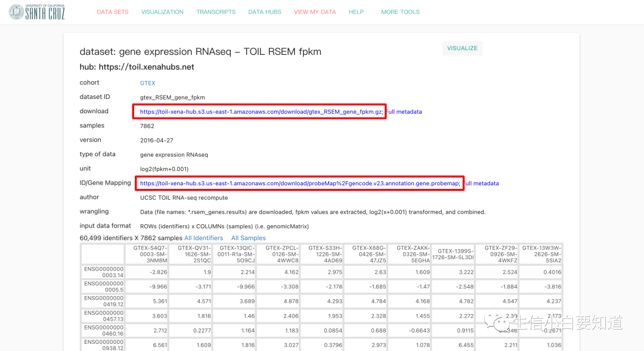Open the HELP menu

356,12
